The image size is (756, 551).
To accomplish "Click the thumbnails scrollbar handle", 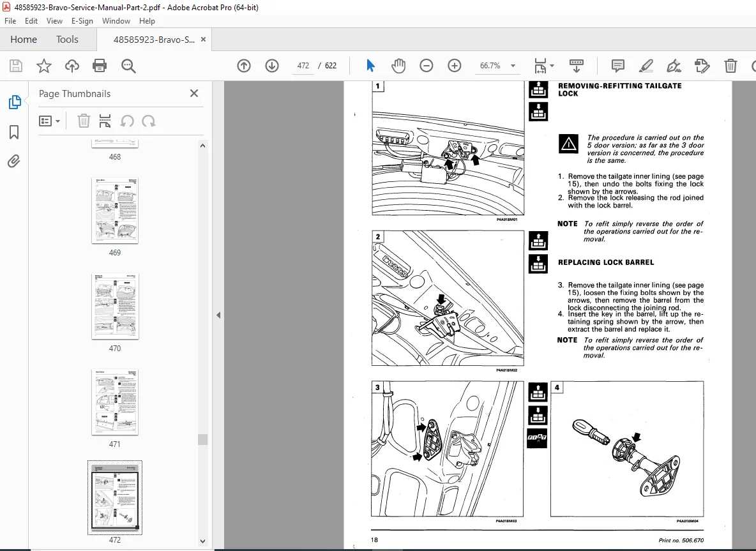I will click(202, 439).
